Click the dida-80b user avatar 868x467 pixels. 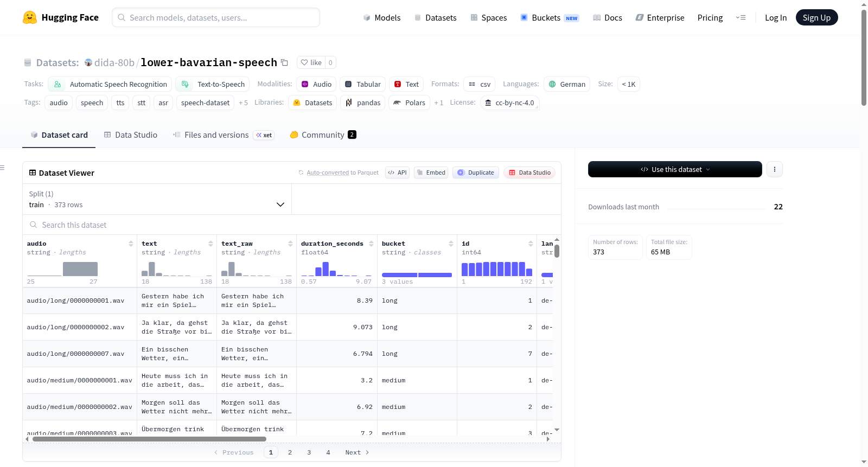[88, 62]
